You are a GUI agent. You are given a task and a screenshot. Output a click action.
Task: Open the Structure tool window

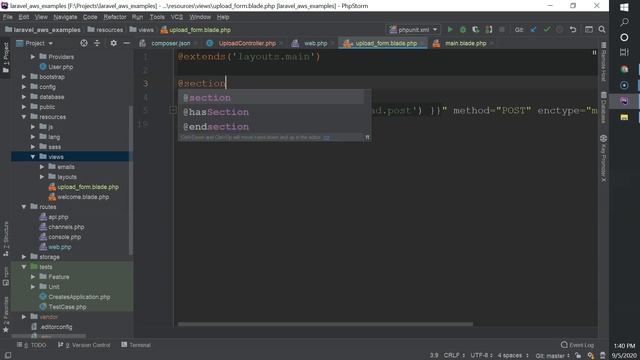(6, 239)
